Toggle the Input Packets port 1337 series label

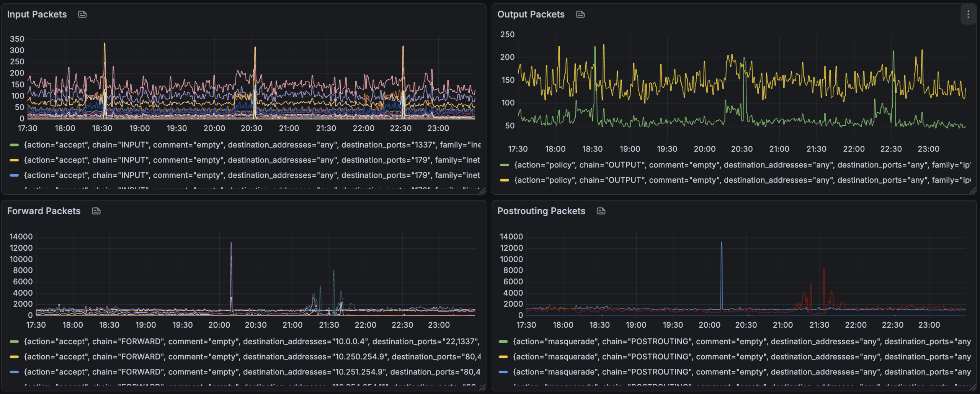252,145
